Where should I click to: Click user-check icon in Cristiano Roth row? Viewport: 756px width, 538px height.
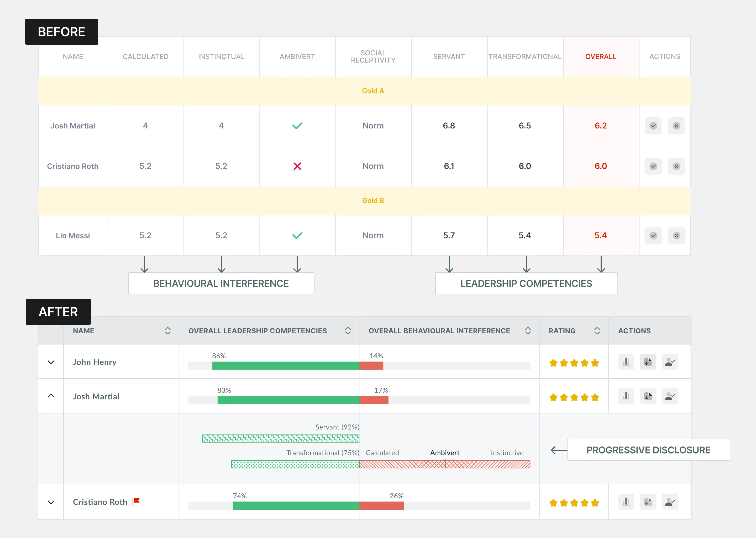[x=670, y=502]
